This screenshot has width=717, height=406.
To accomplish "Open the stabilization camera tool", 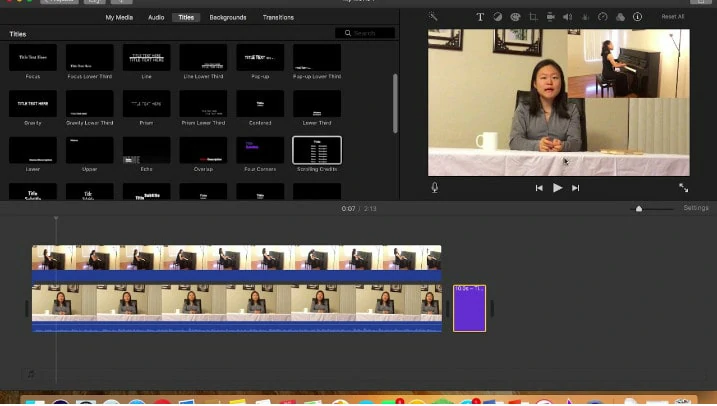I will (x=551, y=17).
